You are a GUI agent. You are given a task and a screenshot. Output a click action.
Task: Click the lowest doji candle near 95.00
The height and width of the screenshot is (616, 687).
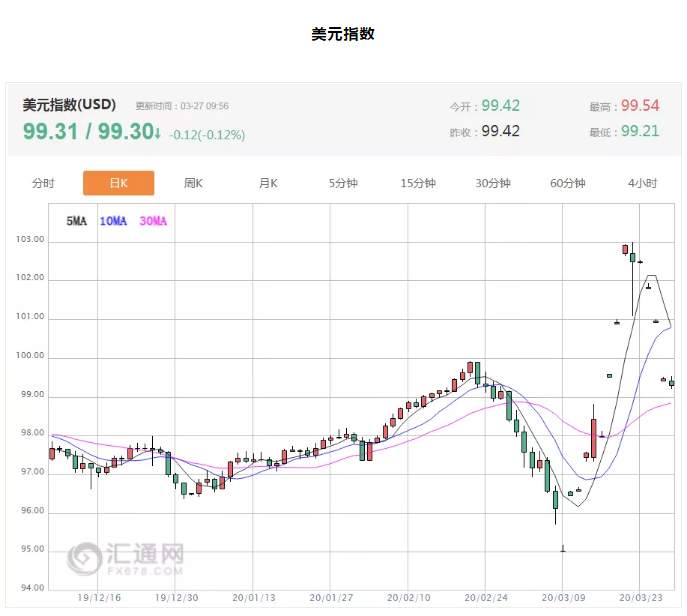[x=563, y=549]
